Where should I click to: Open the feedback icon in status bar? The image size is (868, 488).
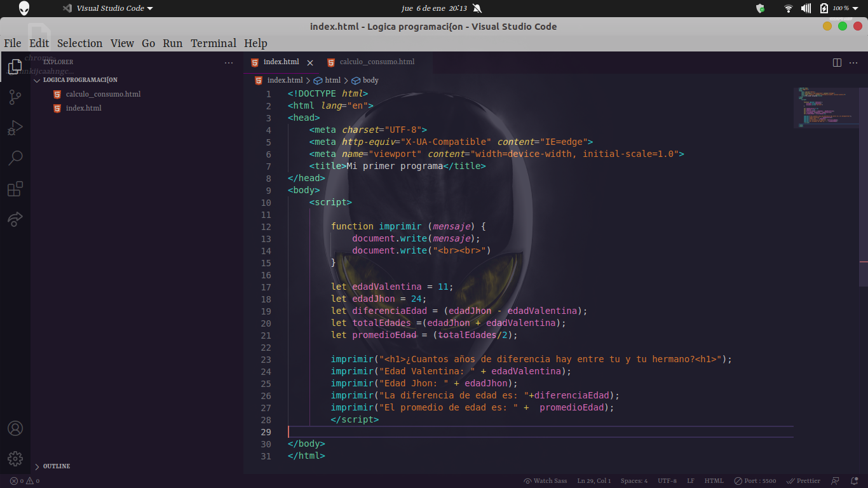[836, 481]
